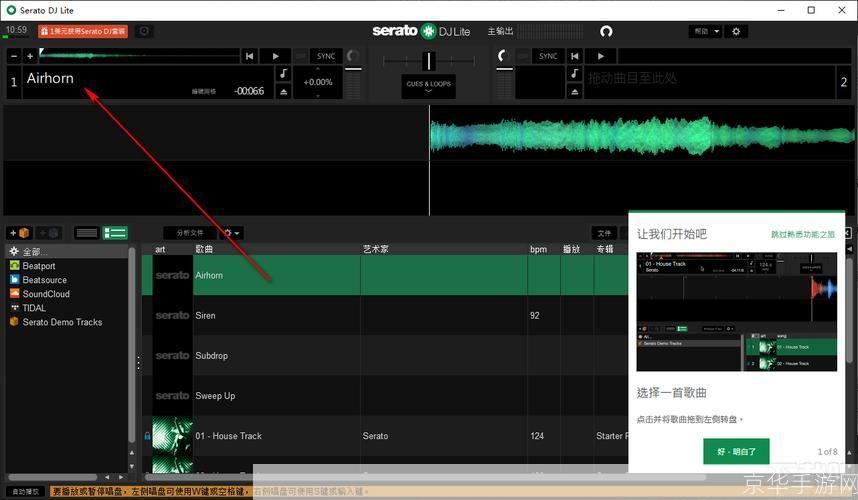
Task: Click the green OK got it tutorial button
Action: (736, 451)
